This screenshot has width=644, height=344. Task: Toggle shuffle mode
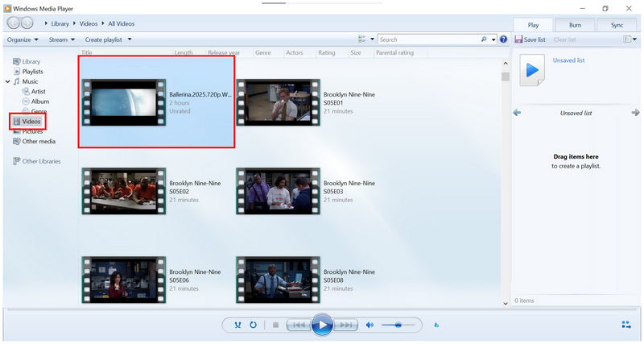[237, 325]
